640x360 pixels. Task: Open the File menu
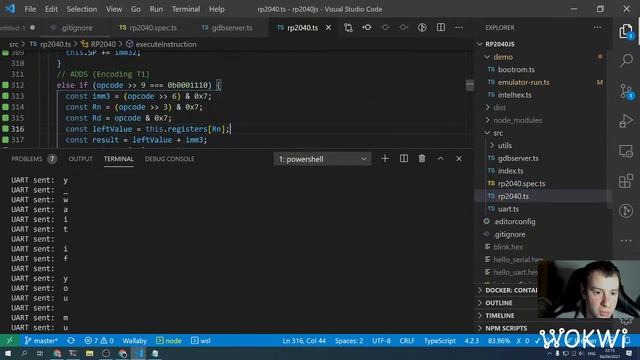coord(30,9)
